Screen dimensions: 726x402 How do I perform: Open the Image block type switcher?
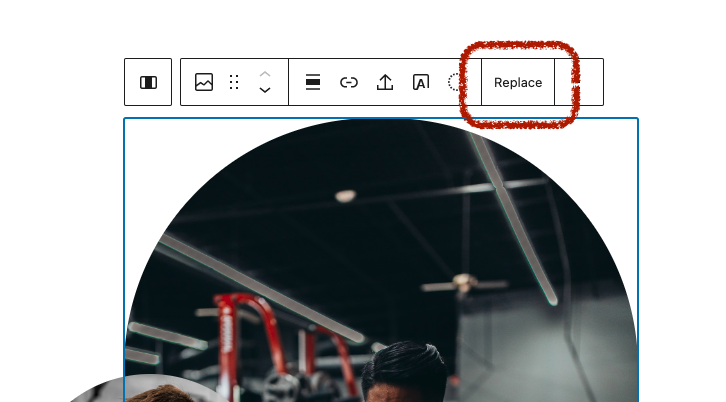click(x=204, y=82)
